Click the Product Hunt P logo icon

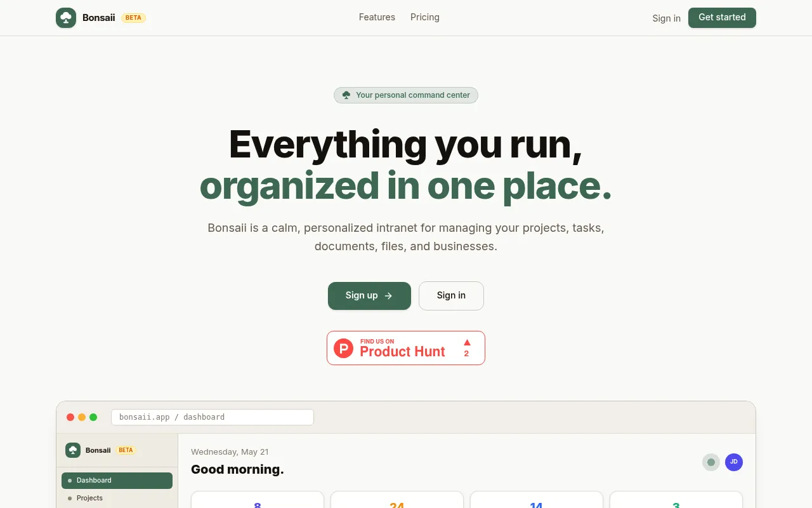343,348
